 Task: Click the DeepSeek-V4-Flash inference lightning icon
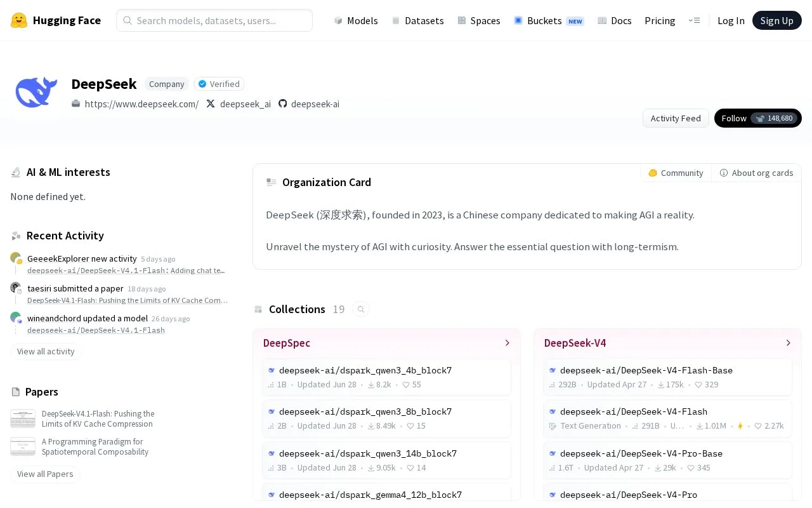[740, 426]
